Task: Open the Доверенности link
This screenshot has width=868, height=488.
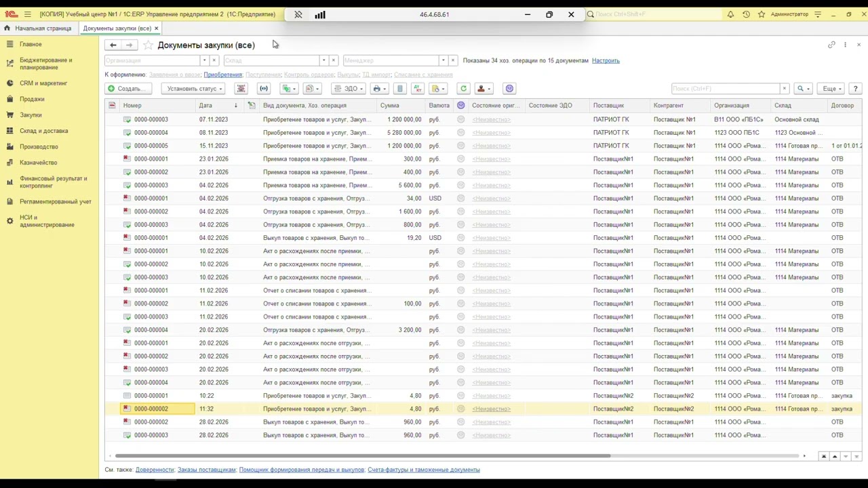Action: click(x=155, y=470)
